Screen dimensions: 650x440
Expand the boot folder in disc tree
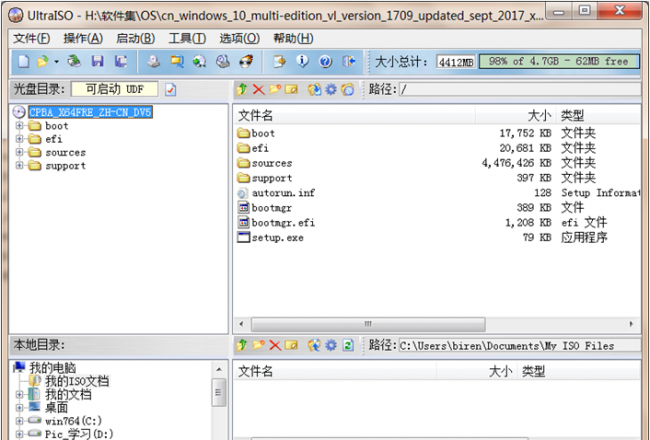point(19,125)
